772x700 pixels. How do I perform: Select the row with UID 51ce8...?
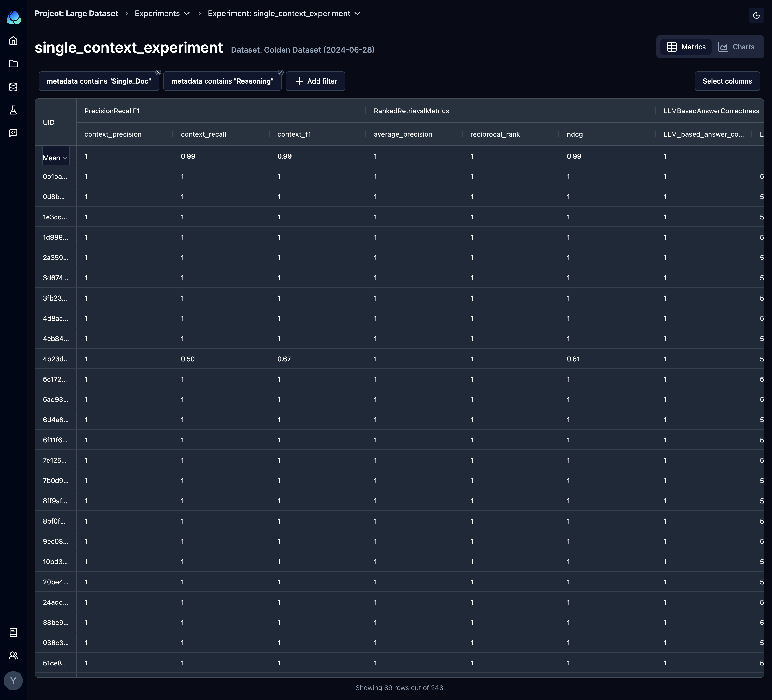[400, 663]
